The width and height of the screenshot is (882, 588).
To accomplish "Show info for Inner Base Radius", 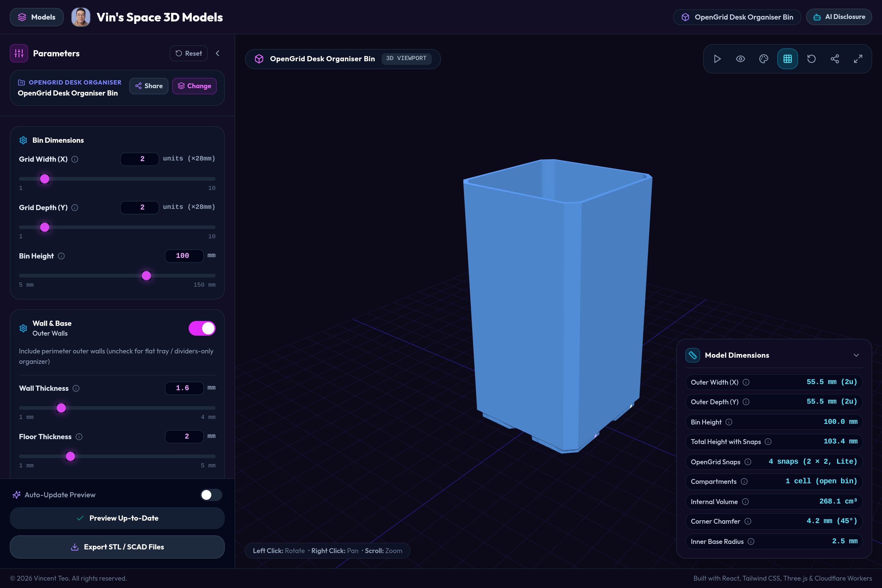I will pyautogui.click(x=751, y=541).
